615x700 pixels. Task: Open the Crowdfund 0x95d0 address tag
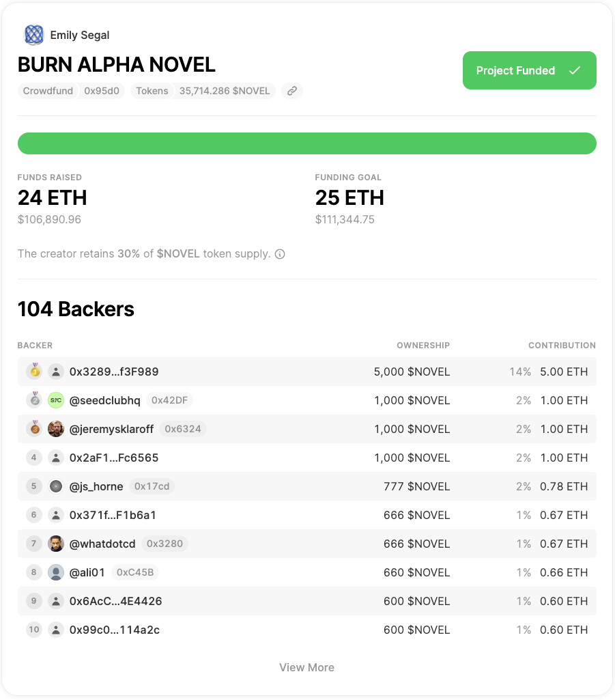71,91
